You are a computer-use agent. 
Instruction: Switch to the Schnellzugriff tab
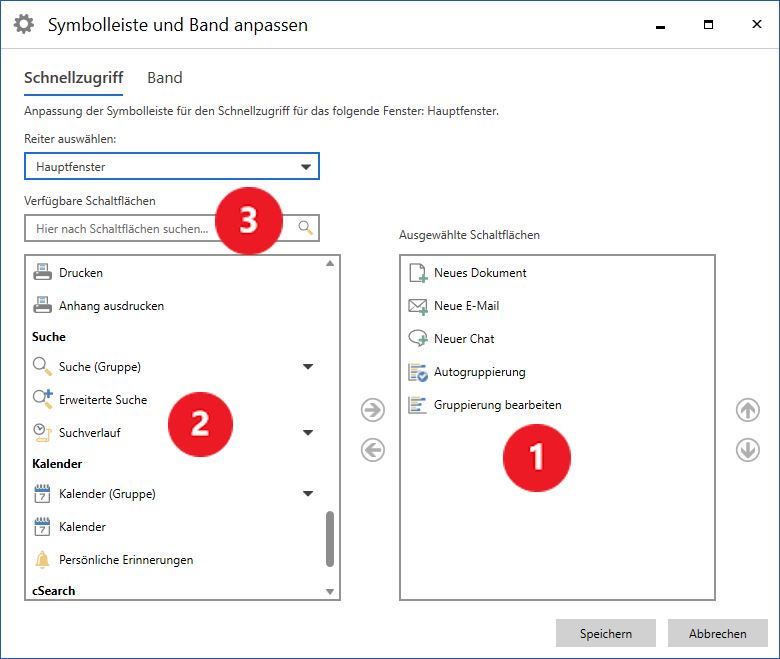pos(73,78)
